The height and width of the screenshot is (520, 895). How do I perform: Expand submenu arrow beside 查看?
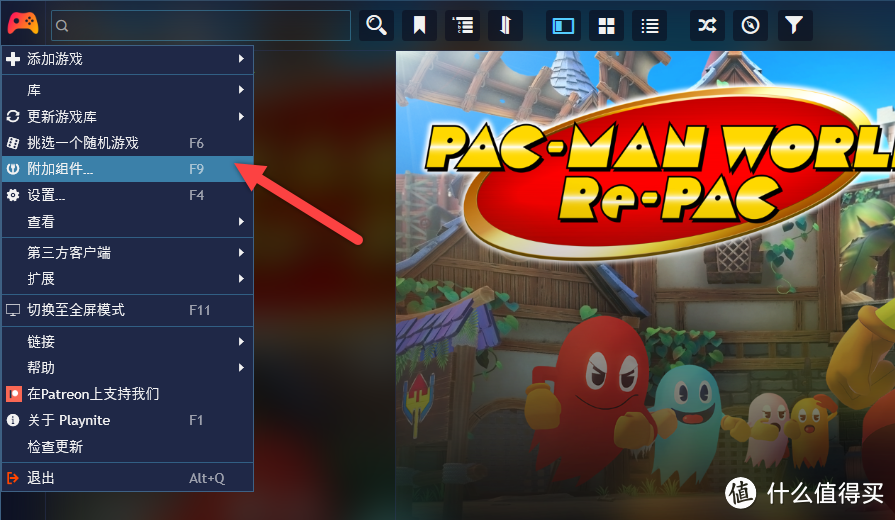pyautogui.click(x=241, y=221)
